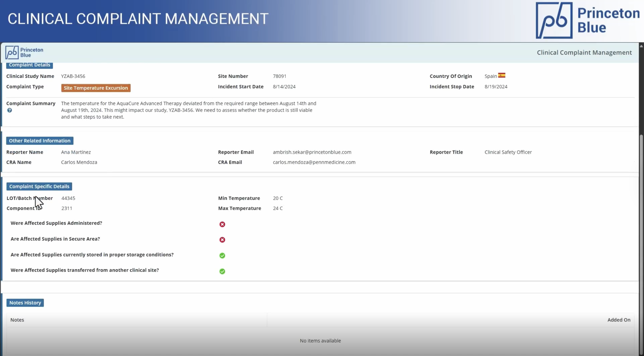Click green check for transferred from another site
The height and width of the screenshot is (356, 644).
[222, 271]
